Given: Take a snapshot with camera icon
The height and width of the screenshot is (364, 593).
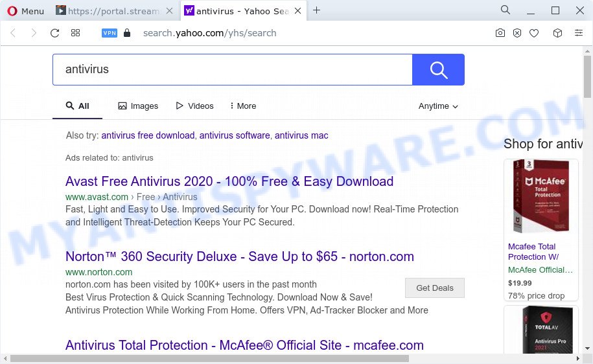Looking at the screenshot, I should (500, 33).
